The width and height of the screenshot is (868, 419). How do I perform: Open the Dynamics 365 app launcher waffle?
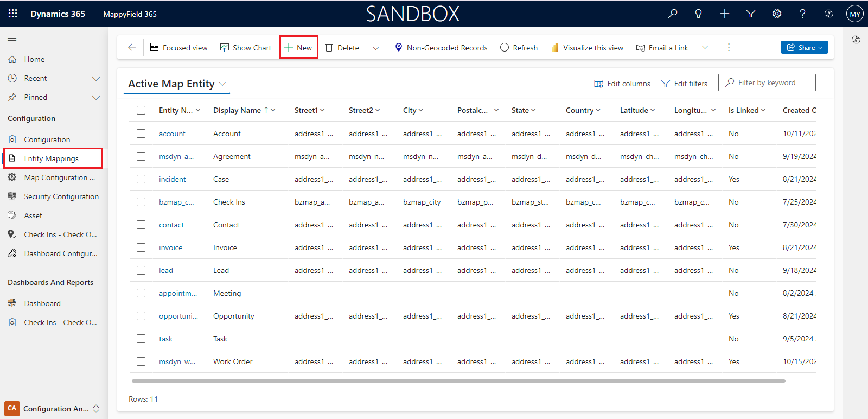click(x=13, y=14)
